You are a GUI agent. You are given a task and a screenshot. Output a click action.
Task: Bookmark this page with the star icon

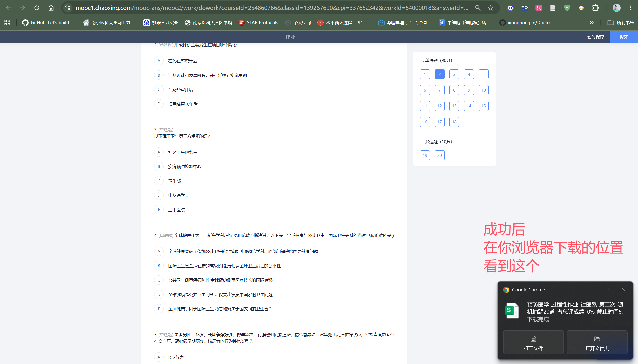click(x=490, y=8)
